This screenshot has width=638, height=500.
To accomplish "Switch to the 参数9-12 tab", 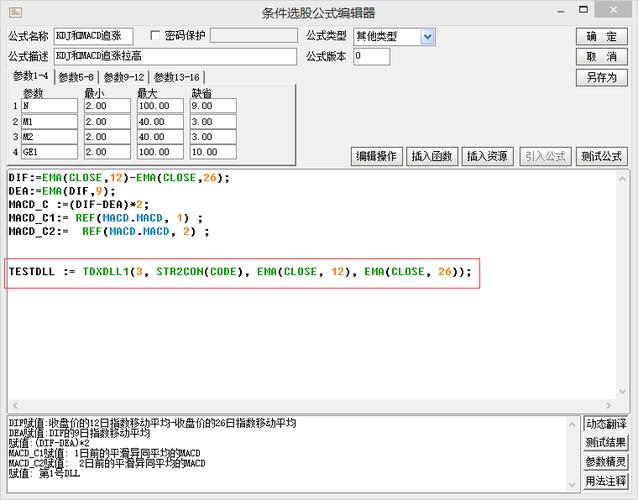I will tap(124, 77).
